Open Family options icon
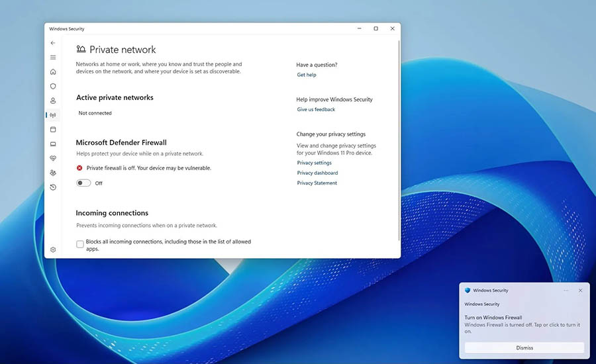Image resolution: width=596 pixels, height=364 pixels. point(53,173)
